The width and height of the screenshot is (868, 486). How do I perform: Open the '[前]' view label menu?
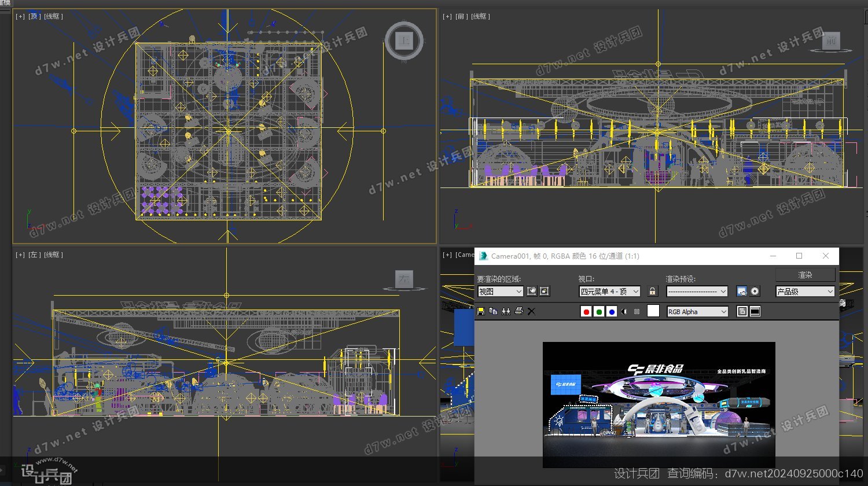coord(461,16)
